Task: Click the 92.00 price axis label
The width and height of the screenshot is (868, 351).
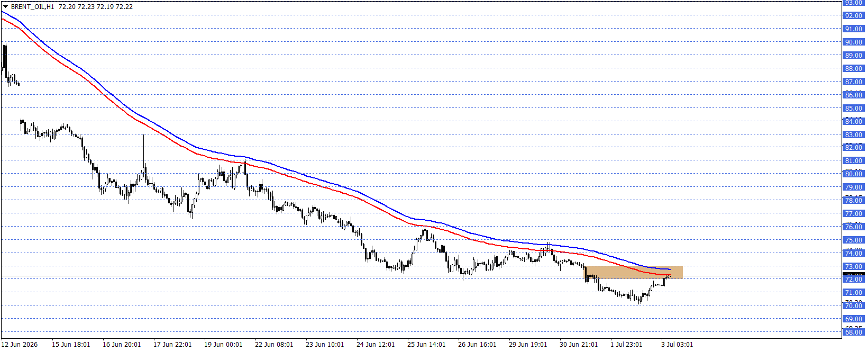Action: tap(853, 16)
